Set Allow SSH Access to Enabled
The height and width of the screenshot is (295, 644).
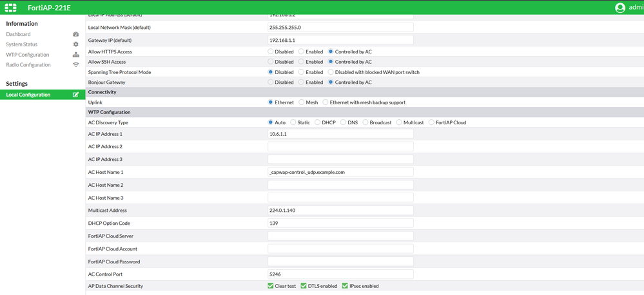[301, 62]
